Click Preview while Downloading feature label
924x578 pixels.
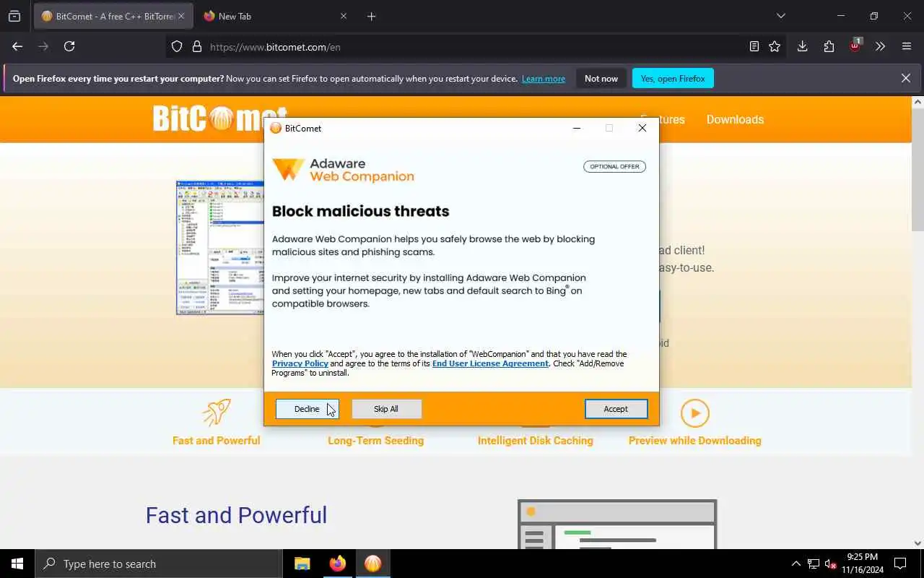click(694, 441)
